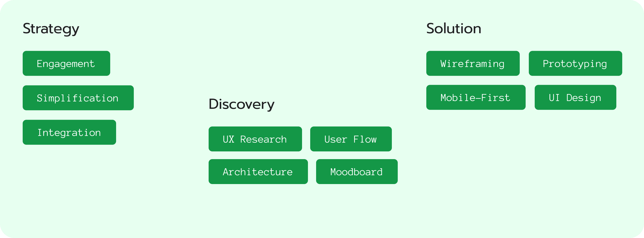The image size is (644, 238).
Task: Tap the UX Research chip under Discovery
Action: [255, 139]
